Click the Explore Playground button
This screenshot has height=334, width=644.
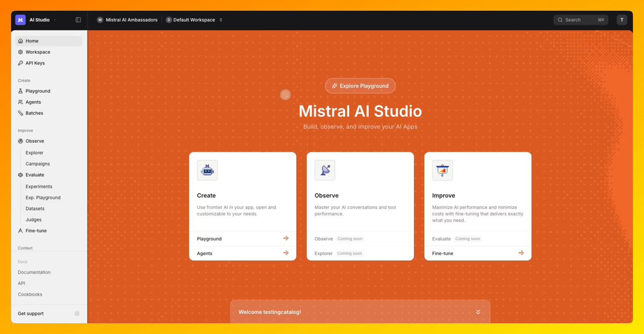[360, 86]
